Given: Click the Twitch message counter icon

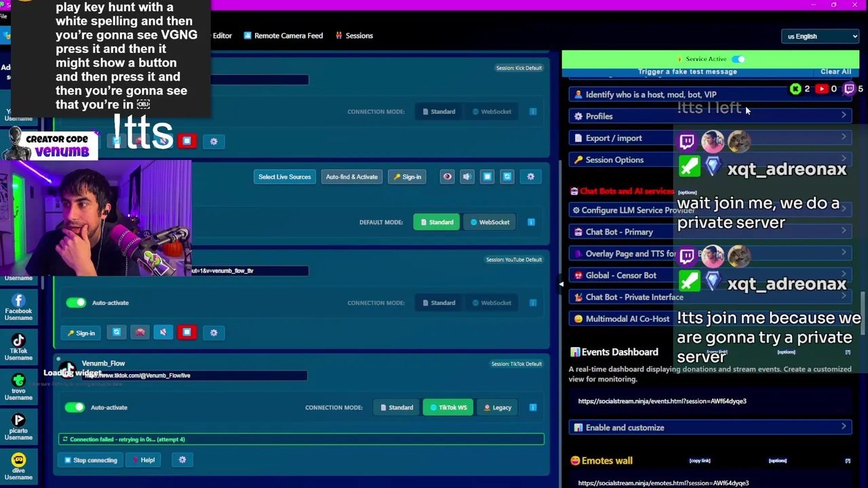Looking at the screenshot, I should (x=849, y=89).
